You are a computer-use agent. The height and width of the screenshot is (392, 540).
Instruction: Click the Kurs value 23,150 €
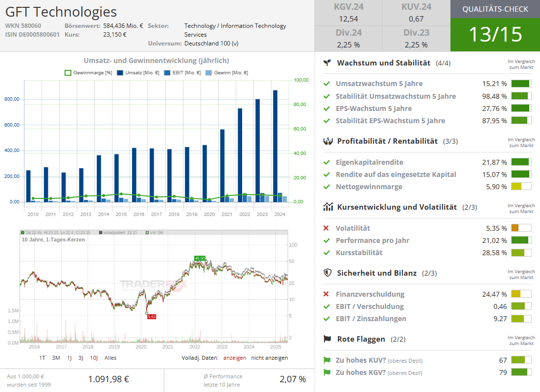point(114,34)
